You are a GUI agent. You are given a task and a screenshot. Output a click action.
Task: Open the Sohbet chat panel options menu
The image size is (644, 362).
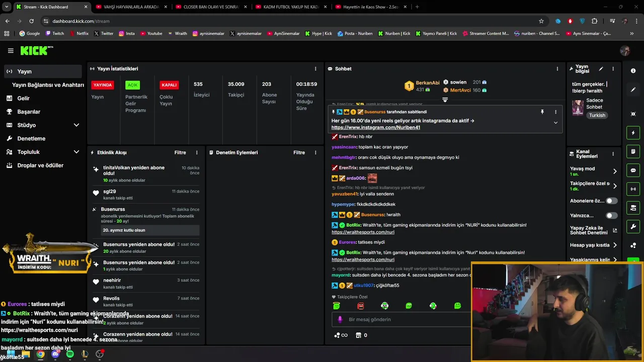(557, 69)
